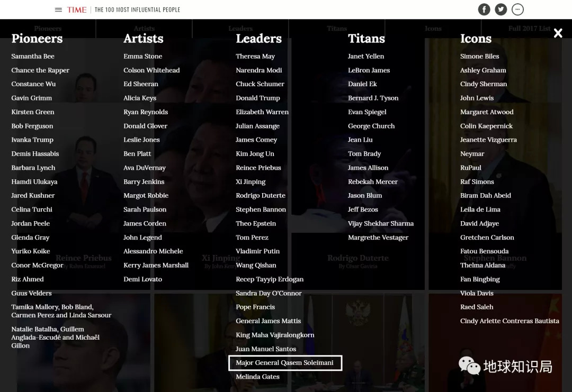Switch to the Pioneers tab
This screenshot has height=392, width=572.
click(48, 29)
